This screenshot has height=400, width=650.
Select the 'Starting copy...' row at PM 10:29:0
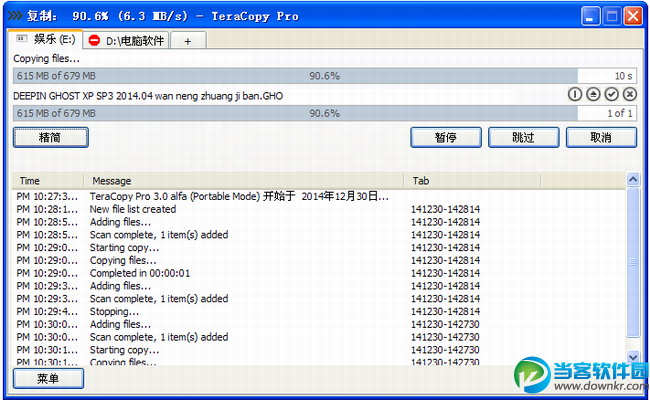pos(319,247)
